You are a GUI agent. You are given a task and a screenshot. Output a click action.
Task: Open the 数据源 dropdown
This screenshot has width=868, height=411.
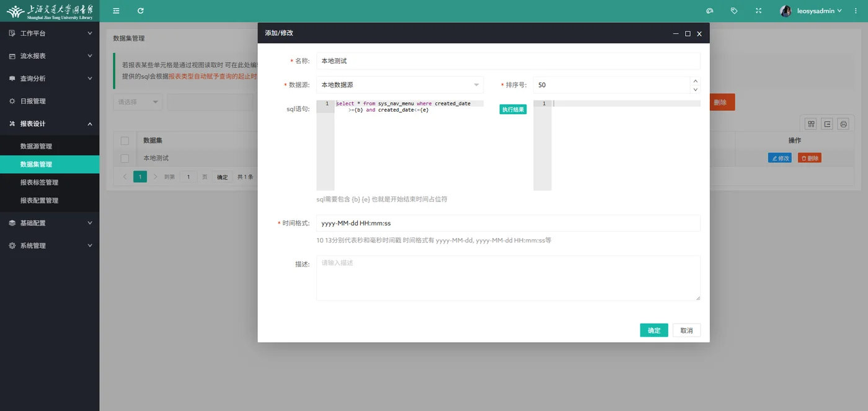[x=400, y=85]
